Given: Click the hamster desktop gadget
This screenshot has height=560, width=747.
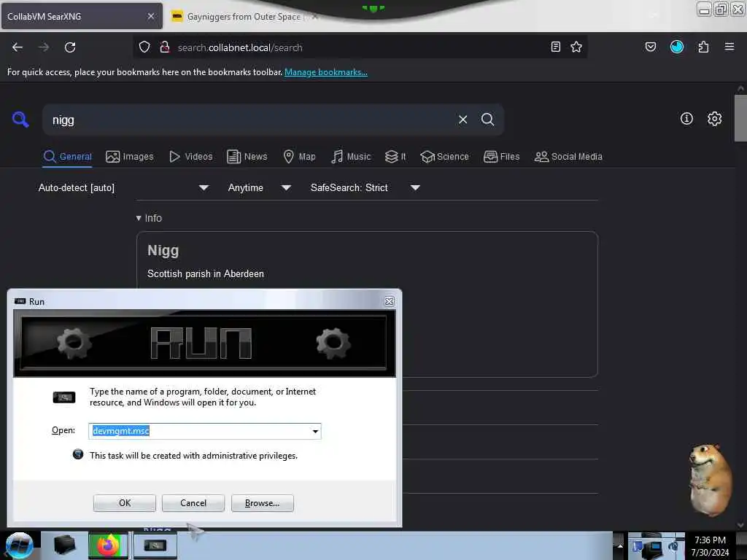Looking at the screenshot, I should 710,480.
